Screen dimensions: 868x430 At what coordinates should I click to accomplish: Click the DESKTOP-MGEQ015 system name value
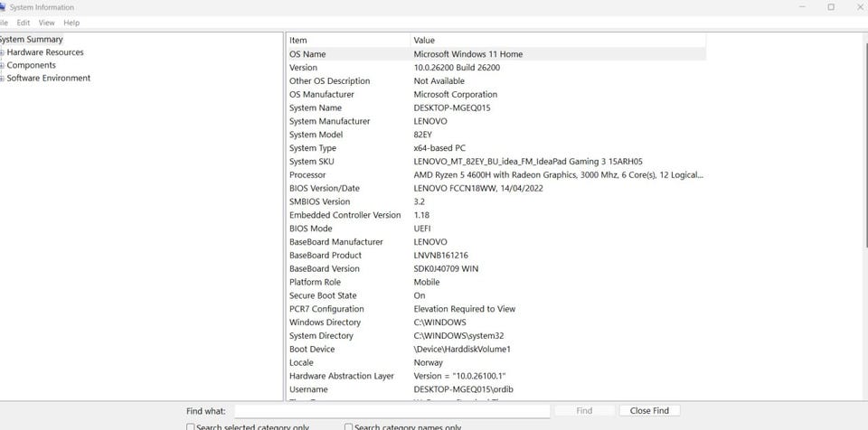[452, 107]
